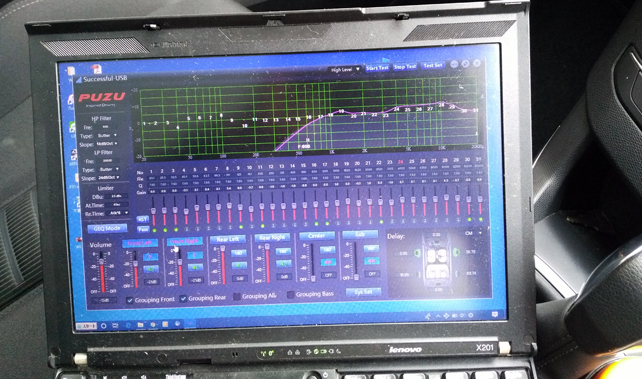Select the Sub channel tab
This screenshot has height=379, width=642.
coord(360,235)
